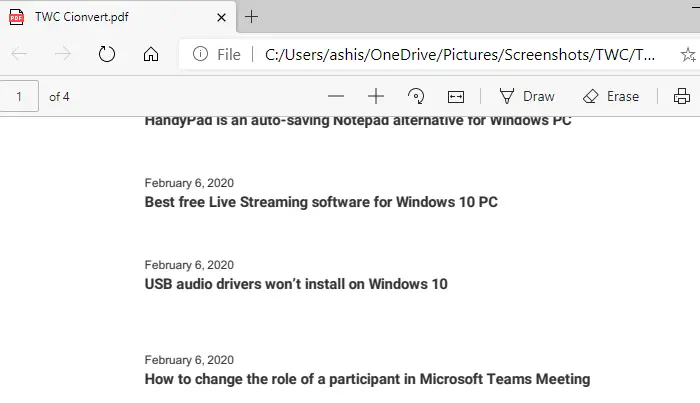Select the Erase tool
The width and height of the screenshot is (700, 403).
tap(611, 96)
